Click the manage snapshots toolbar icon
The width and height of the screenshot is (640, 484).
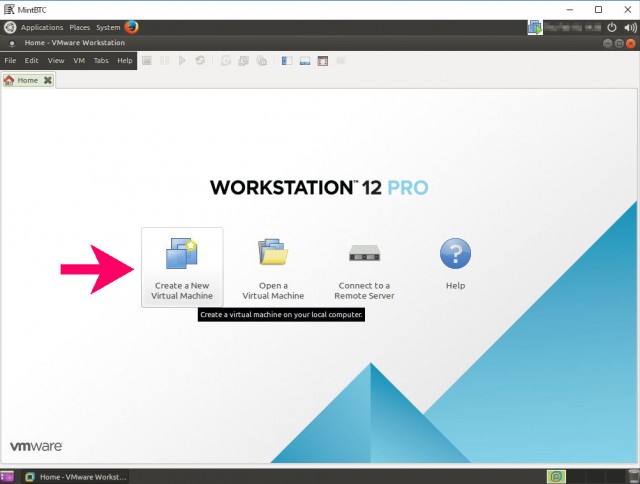tap(262, 61)
